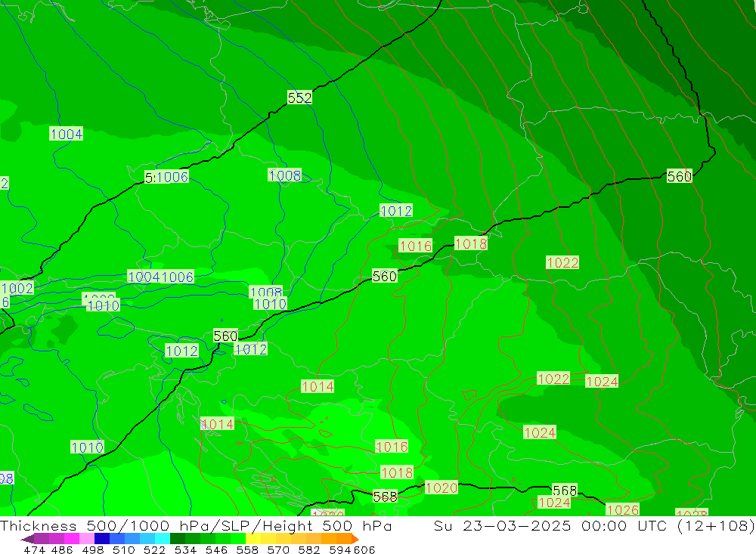The height and width of the screenshot is (554, 756).
Task: Click the 'Thickness 500/1000 hPa/SLP/Height 500 hPa' title
Action: click(196, 525)
